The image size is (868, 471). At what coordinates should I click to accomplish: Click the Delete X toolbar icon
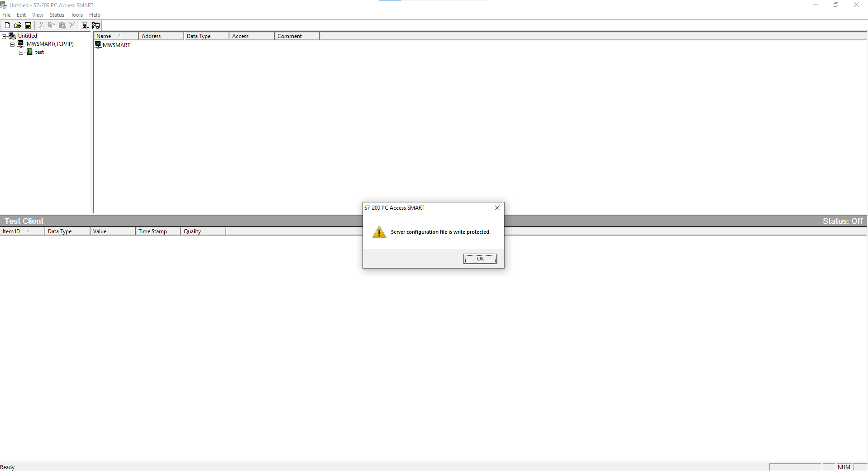click(72, 25)
